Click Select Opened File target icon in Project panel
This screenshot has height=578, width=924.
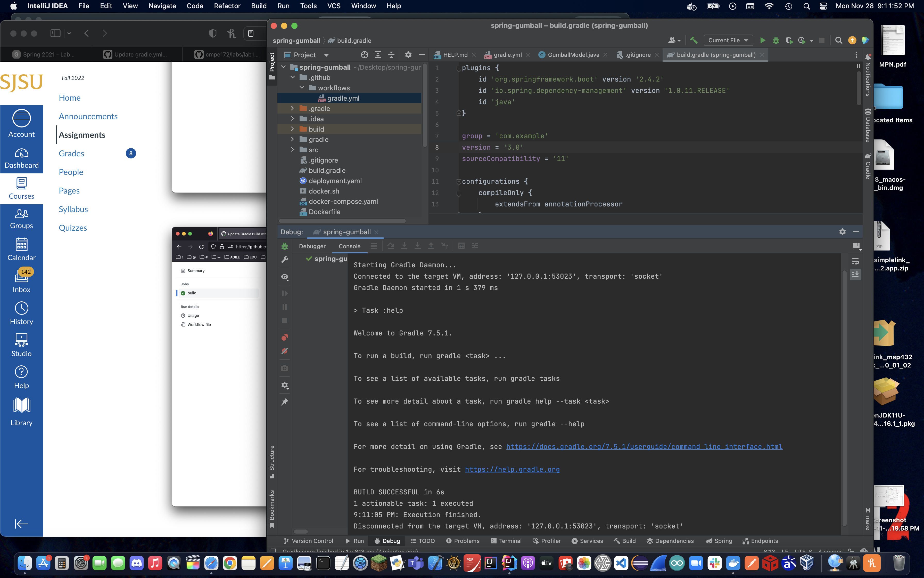coord(364,55)
